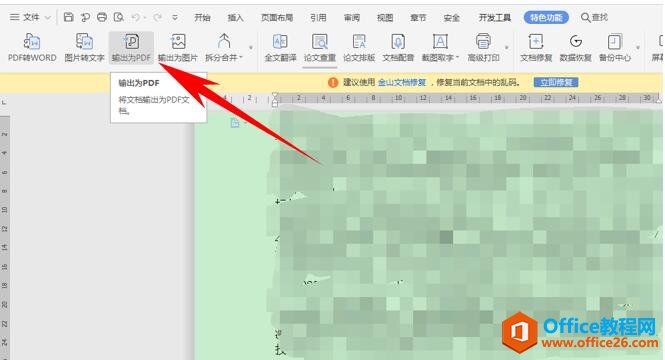
Task: Open print preview from quick access bar
Action: click(119, 17)
